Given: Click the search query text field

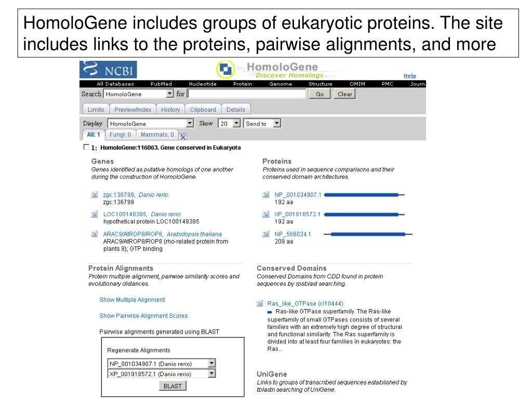Looking at the screenshot, I should point(246,94).
